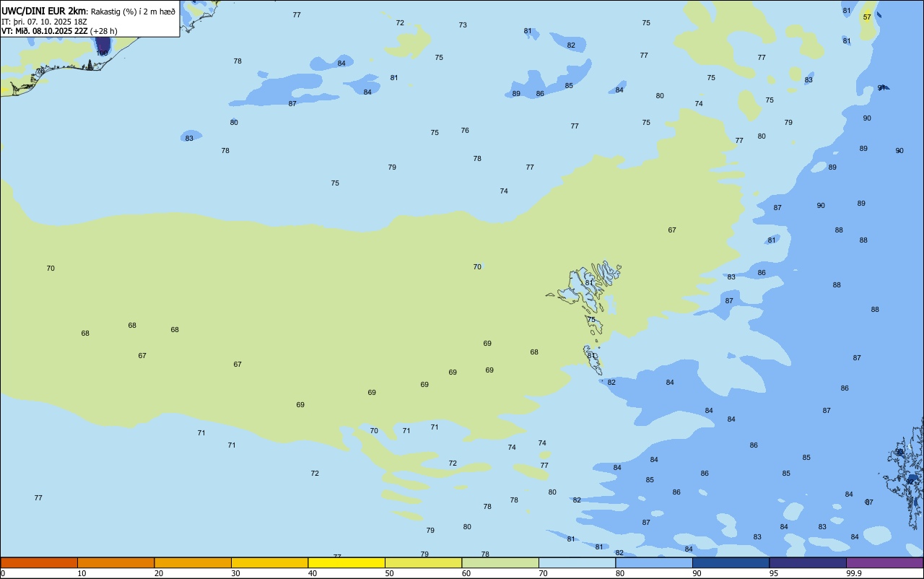Viewport: 924px width, 579px height.
Task: Click the '95' legend tick label
Action: tap(774, 573)
